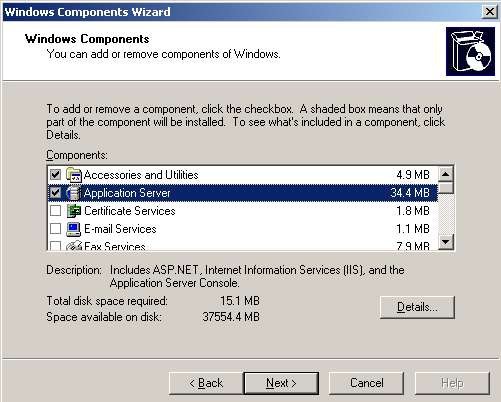The width and height of the screenshot is (501, 402).
Task: Uncheck the Accessories and Utilities checkbox
Action: 55,174
